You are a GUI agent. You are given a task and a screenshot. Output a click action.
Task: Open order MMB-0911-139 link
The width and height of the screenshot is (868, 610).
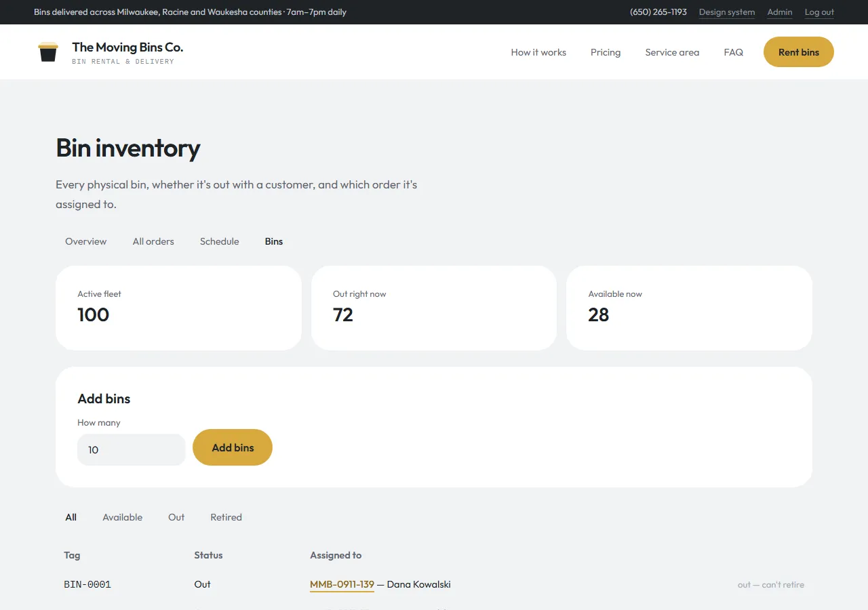click(x=342, y=584)
